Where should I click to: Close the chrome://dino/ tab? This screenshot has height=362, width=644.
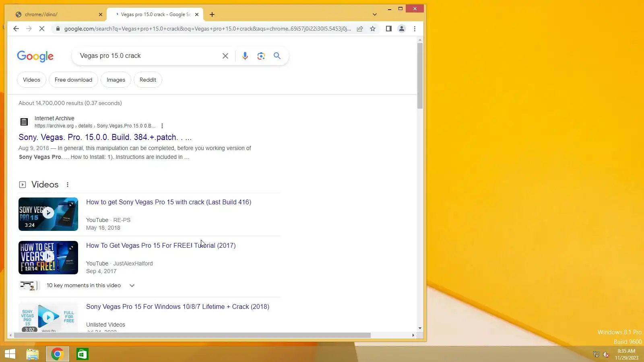point(101,14)
